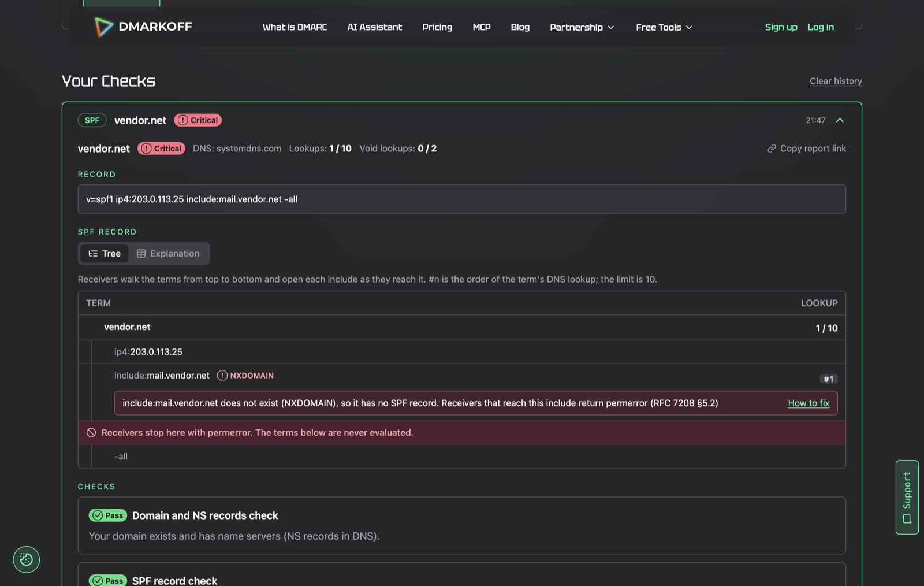This screenshot has height=586, width=924.
Task: Click the TERM column header
Action: click(x=98, y=303)
